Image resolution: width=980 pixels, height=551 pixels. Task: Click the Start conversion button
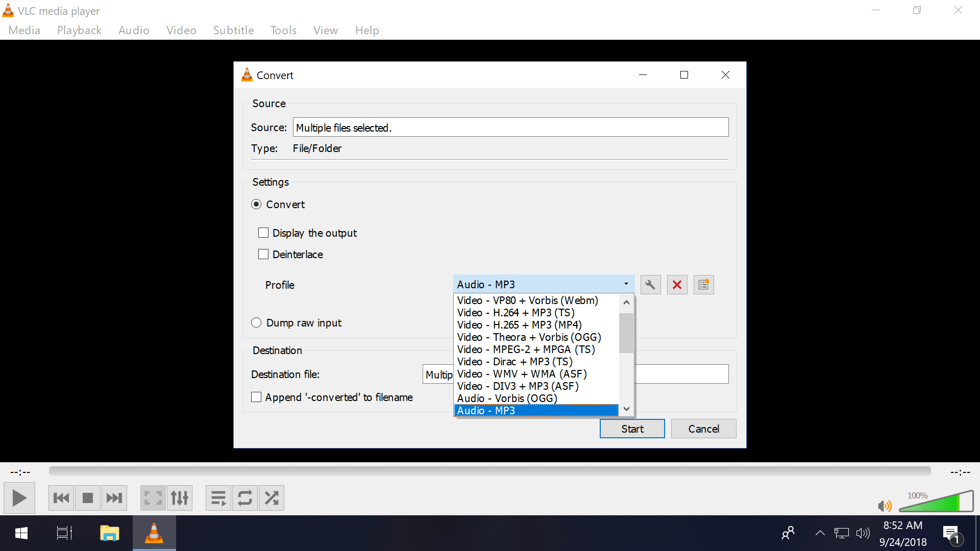(632, 429)
